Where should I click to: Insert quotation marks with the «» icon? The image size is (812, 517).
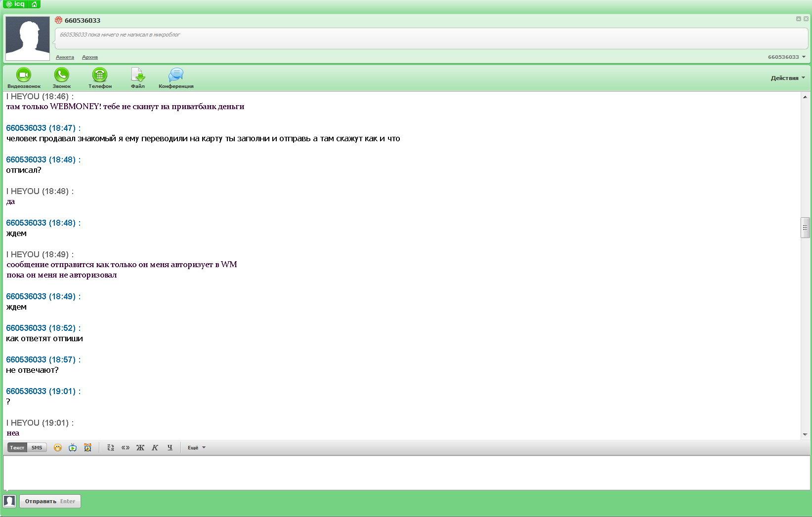point(126,447)
